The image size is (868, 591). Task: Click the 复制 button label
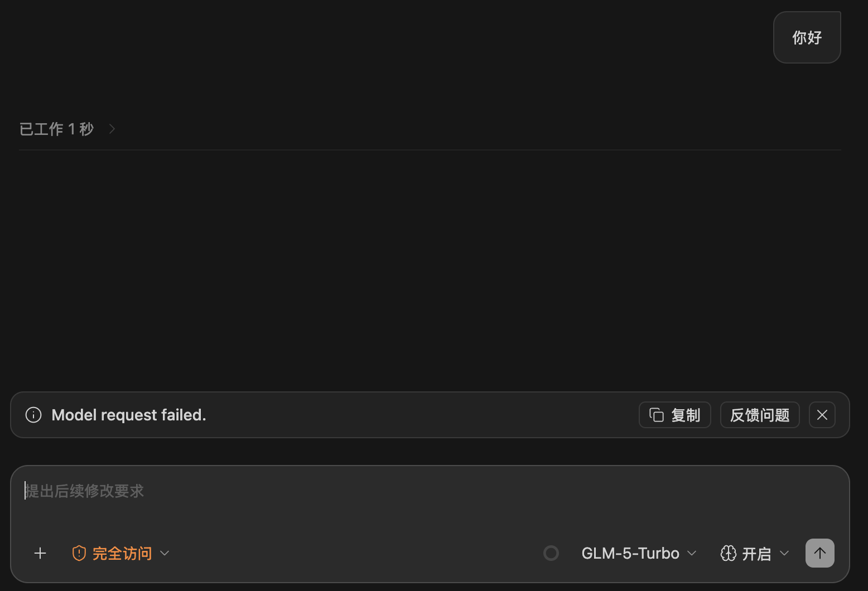click(x=686, y=415)
